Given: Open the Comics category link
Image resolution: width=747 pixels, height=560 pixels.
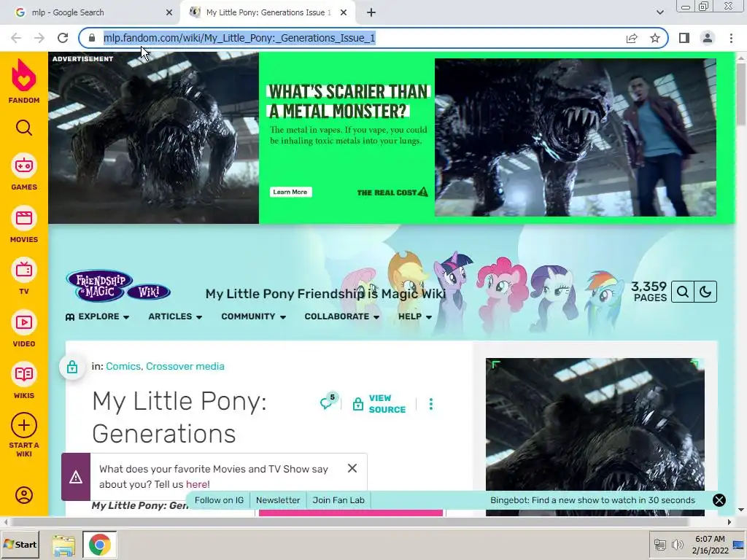Looking at the screenshot, I should tap(123, 366).
